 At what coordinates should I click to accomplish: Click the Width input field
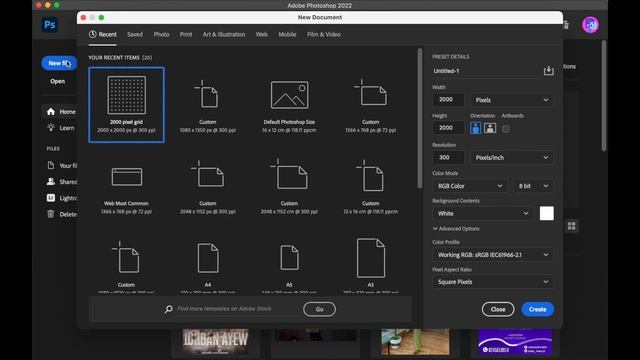pyautogui.click(x=448, y=100)
